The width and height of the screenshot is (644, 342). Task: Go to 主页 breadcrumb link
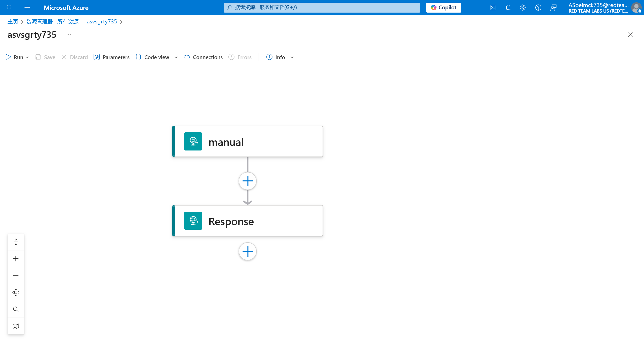(13, 22)
